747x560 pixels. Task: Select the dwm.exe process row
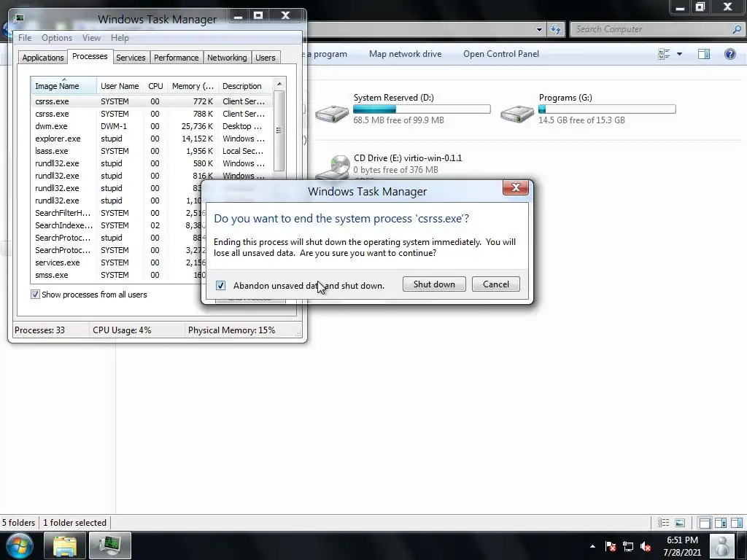(x=152, y=126)
